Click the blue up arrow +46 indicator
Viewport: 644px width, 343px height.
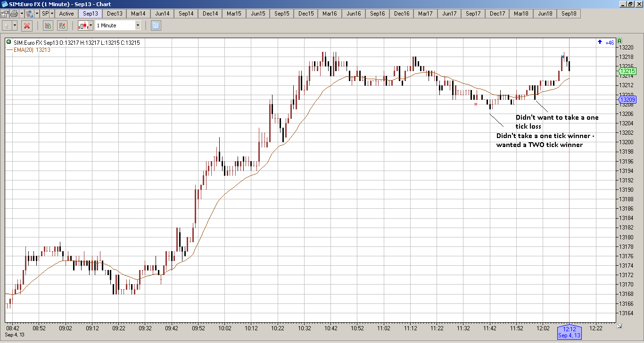(x=606, y=42)
